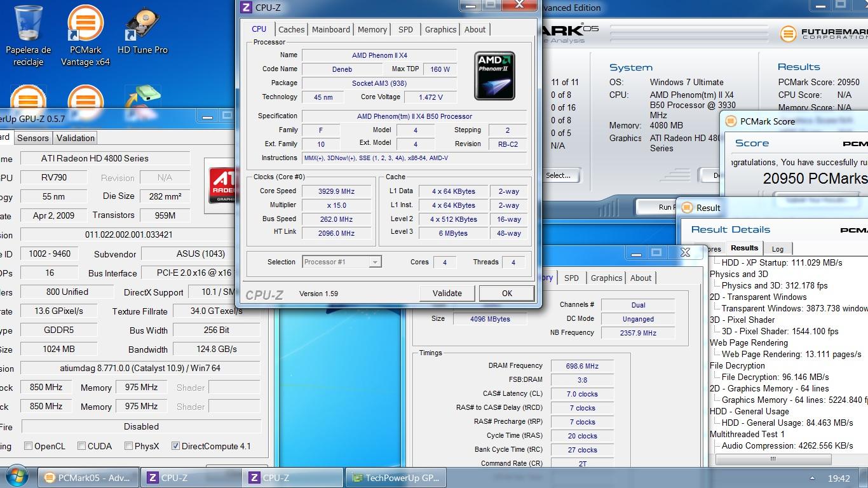Launch PCMark Vantage x64 desktop shortcut

[x=85, y=36]
